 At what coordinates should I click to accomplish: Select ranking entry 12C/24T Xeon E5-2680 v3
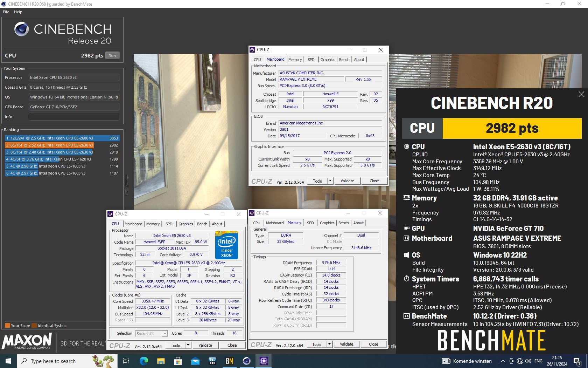(62, 138)
